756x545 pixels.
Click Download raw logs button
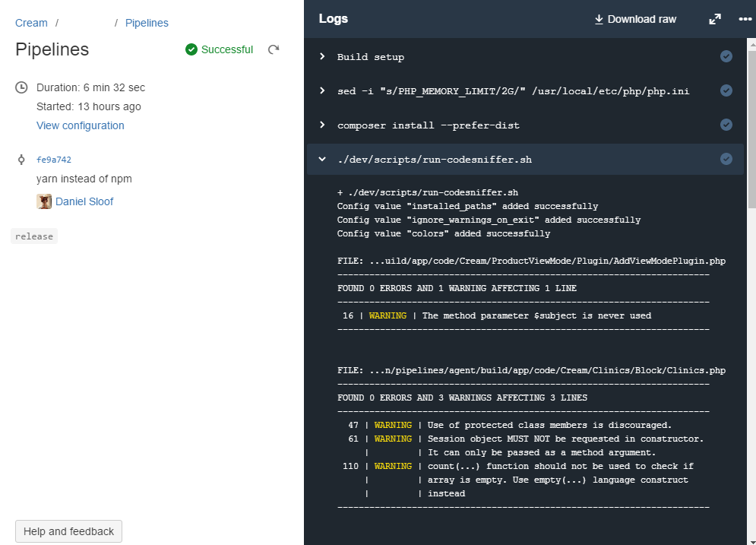(x=635, y=19)
